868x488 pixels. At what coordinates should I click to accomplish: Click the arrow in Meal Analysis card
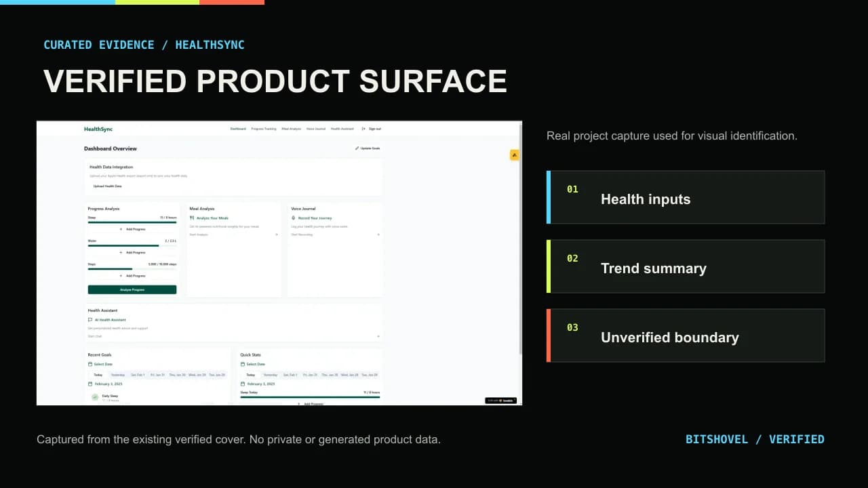point(276,235)
